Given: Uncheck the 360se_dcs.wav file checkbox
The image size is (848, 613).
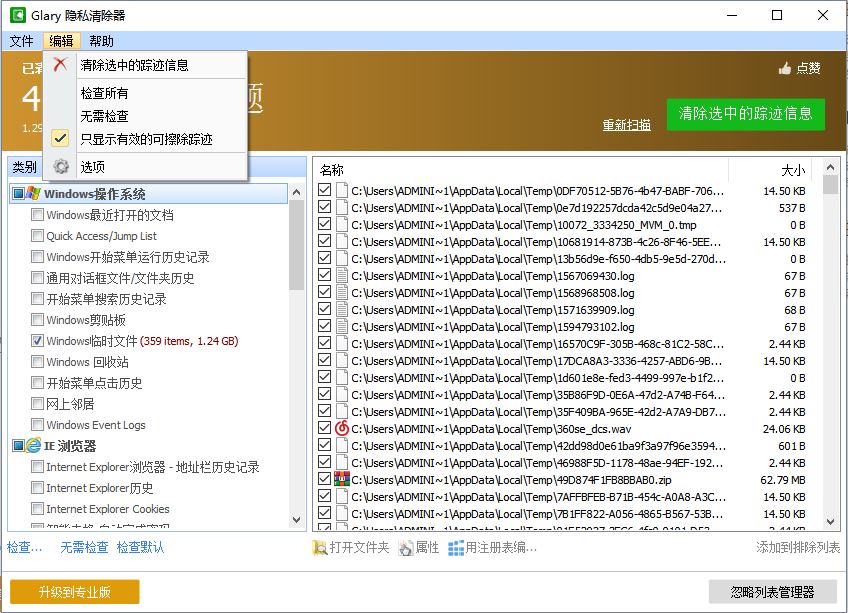Looking at the screenshot, I should (x=324, y=429).
